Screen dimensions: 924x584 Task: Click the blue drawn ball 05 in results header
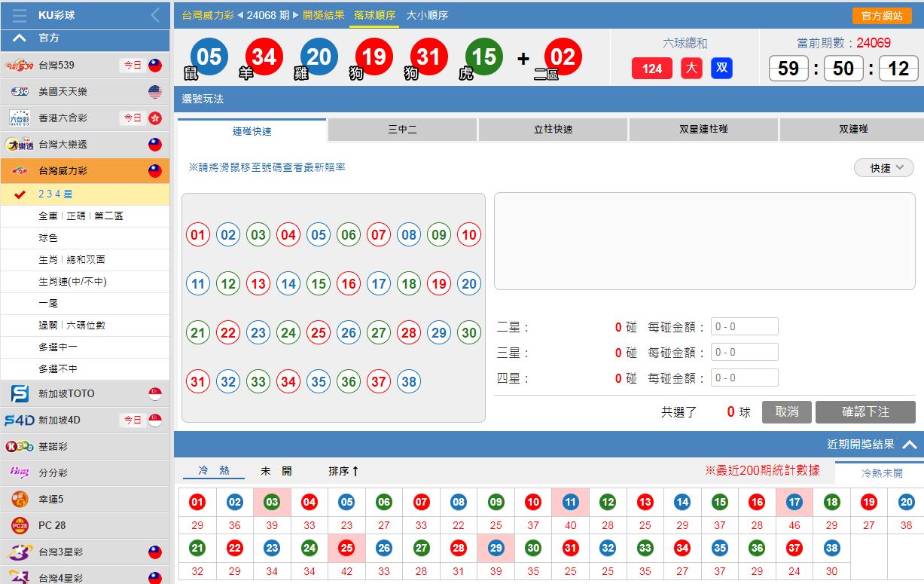coord(209,57)
